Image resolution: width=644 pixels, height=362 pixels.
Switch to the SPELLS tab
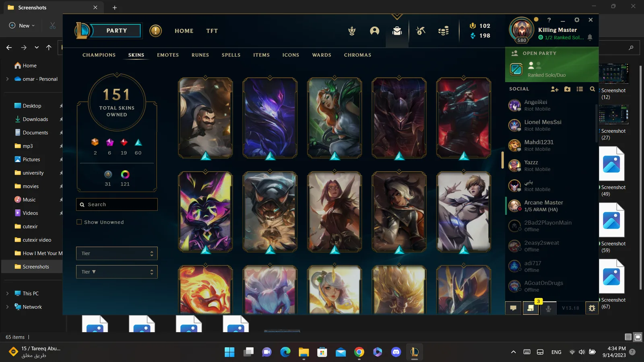pyautogui.click(x=231, y=55)
